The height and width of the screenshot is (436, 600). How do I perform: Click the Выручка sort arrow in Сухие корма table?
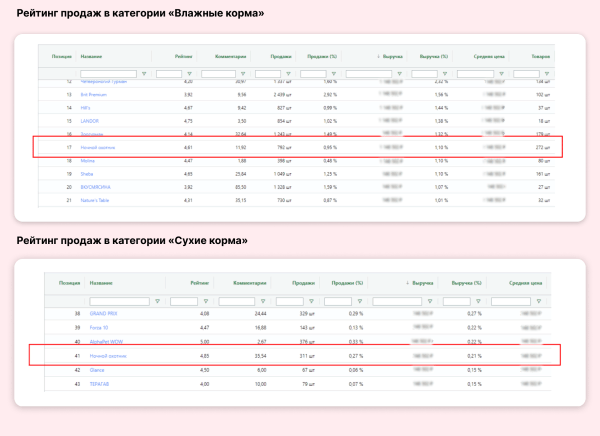(x=408, y=283)
